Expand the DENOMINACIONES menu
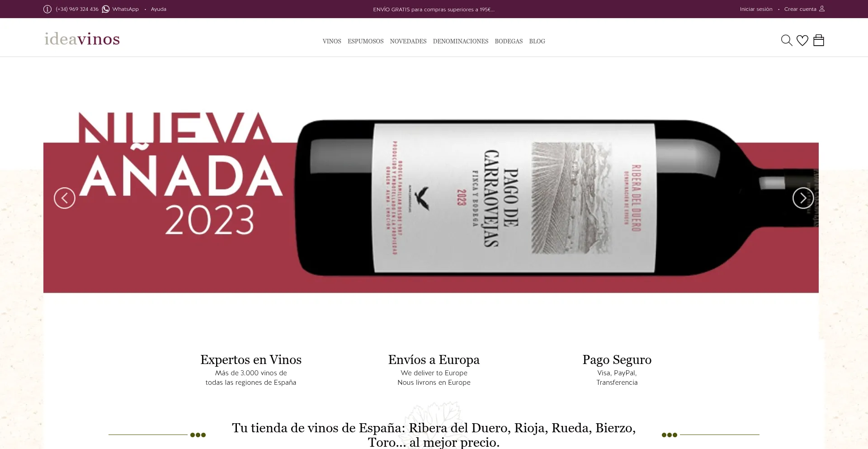 coord(461,41)
